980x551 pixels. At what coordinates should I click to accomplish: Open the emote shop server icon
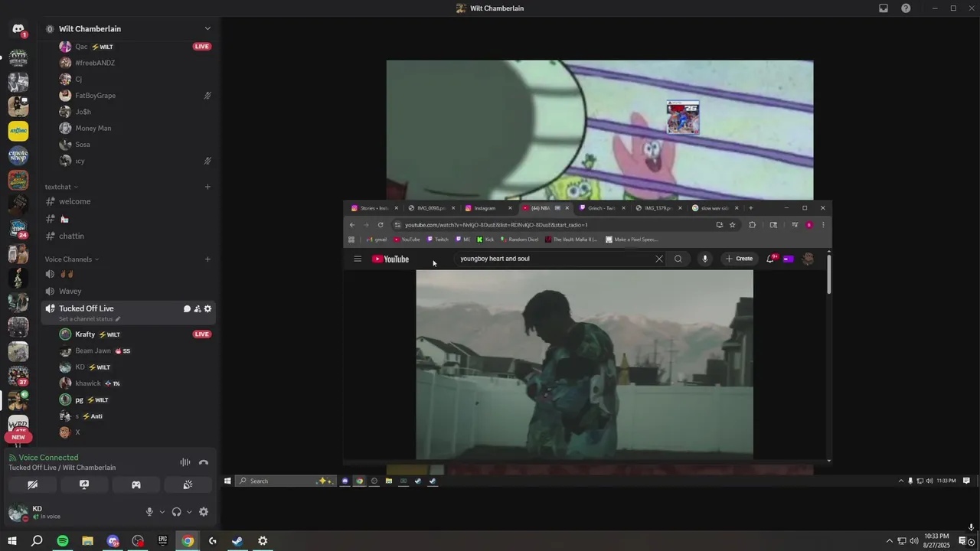click(x=18, y=156)
